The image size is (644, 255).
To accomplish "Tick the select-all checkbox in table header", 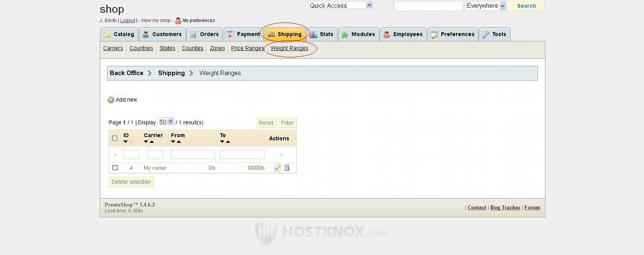I will pyautogui.click(x=114, y=139).
